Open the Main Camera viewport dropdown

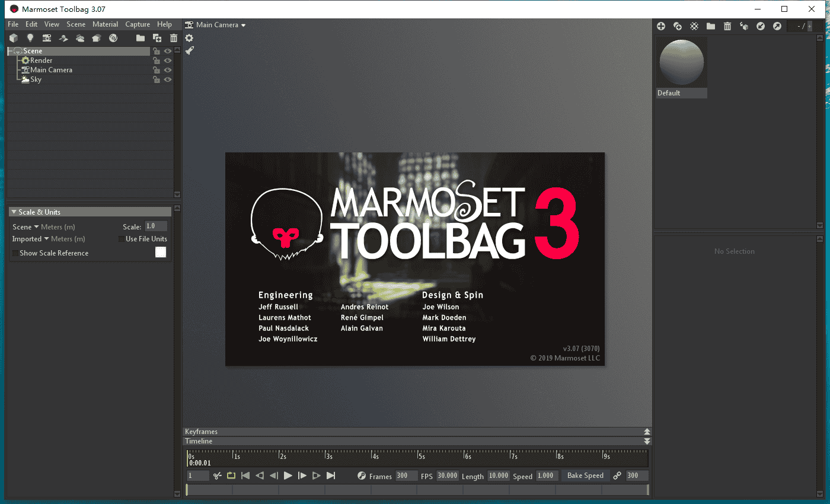(215, 25)
